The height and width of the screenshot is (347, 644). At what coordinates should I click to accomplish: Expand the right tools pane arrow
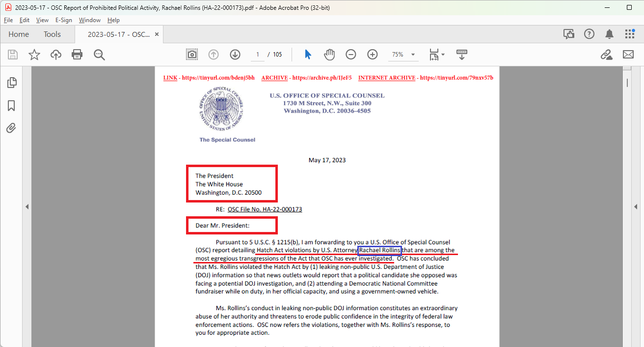[636, 207]
